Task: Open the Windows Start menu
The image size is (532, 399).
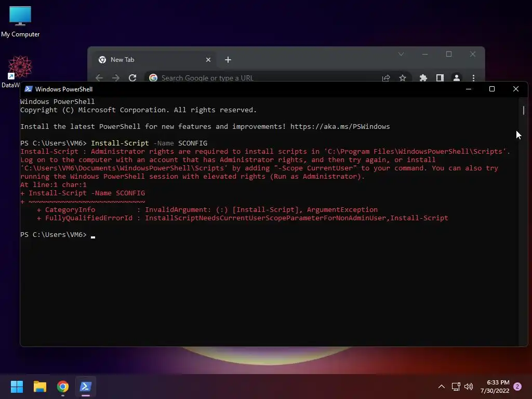Action: 17,387
